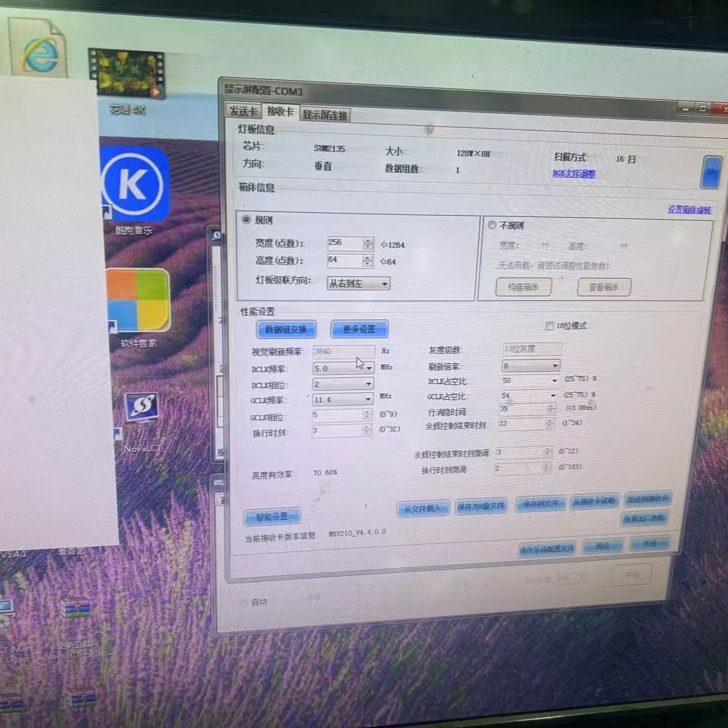Click the 保存为U盘文件 button

481,506
